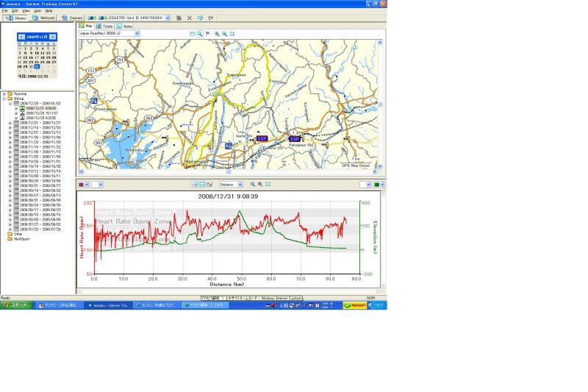This screenshot has height=392, width=588.
Task: Open the User menu
Action: click(x=37, y=11)
